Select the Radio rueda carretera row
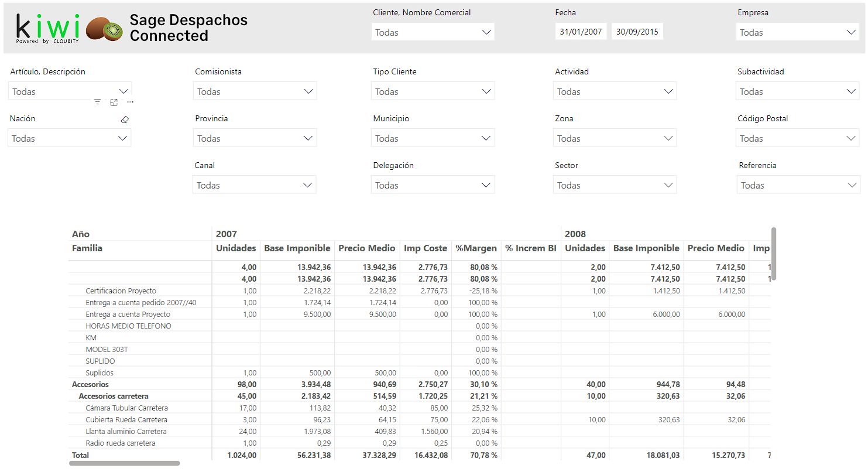868x475 pixels. pos(121,443)
